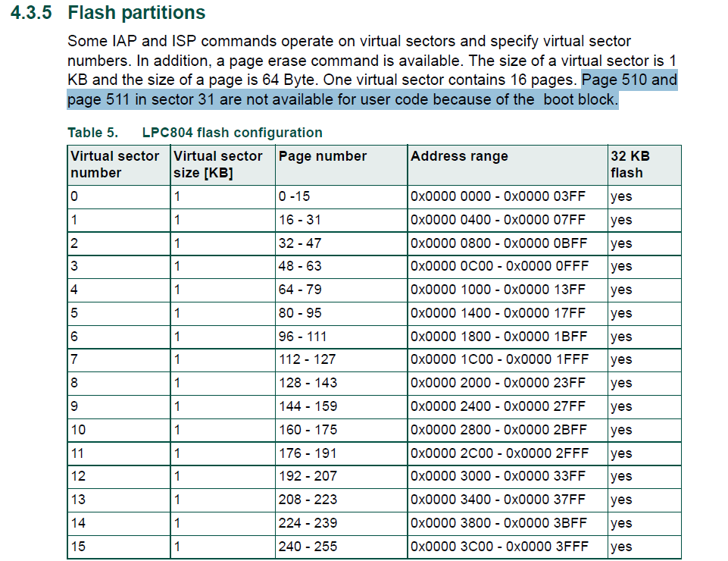The width and height of the screenshot is (728, 561).
Task: Click page number cell '128 - 143'
Action: [341, 383]
